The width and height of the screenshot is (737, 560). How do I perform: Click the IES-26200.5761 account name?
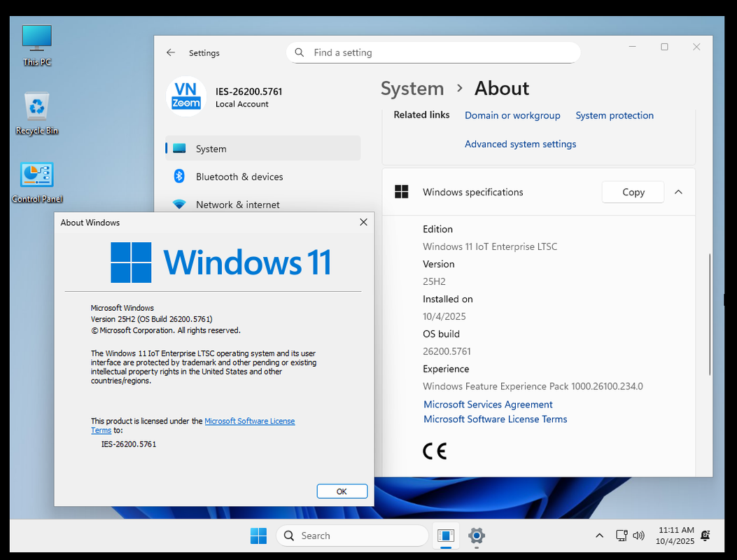[248, 91]
